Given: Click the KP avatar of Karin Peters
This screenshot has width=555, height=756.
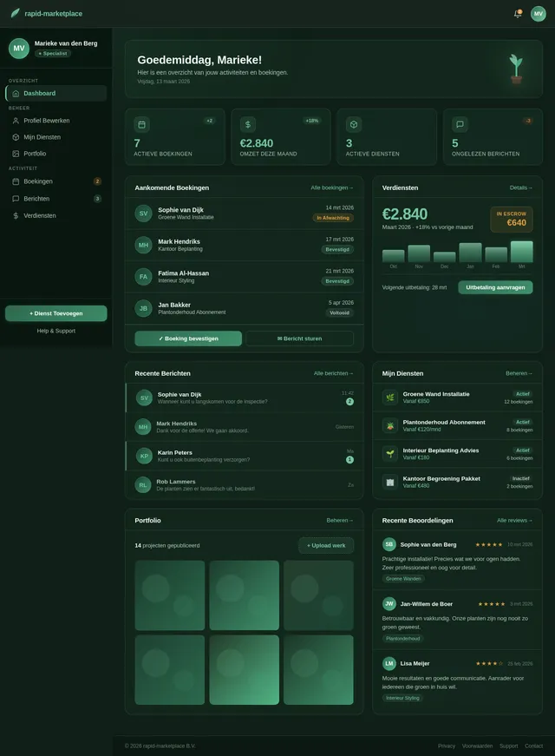Looking at the screenshot, I should point(144,456).
